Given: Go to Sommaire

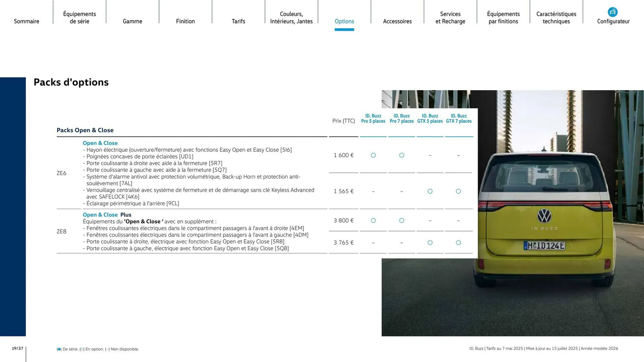Looking at the screenshot, I should (26, 21).
